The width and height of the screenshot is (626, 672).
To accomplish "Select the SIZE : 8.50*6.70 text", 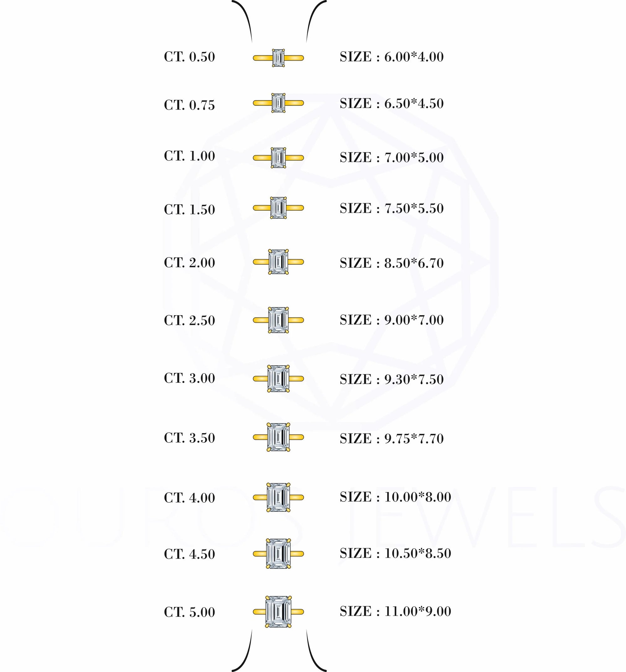I will pos(392,263).
